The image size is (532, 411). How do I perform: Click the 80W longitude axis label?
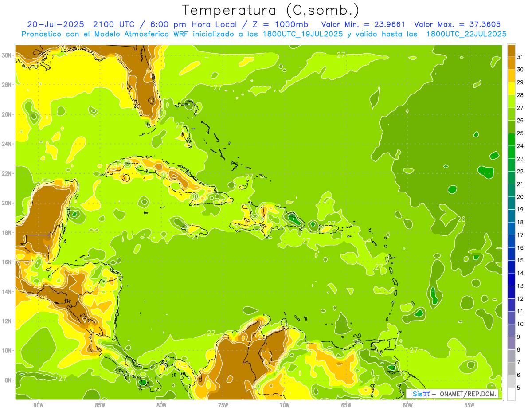(x=161, y=406)
